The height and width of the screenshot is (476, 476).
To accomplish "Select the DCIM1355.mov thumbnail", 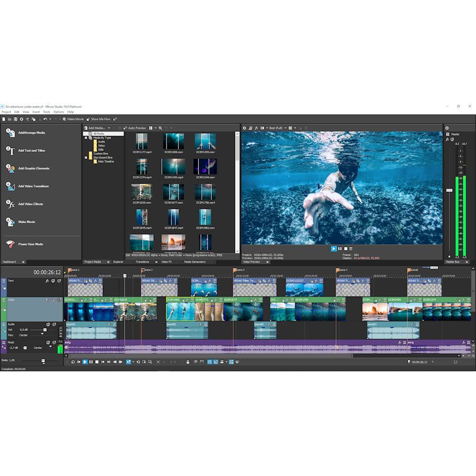I will coord(205,141).
